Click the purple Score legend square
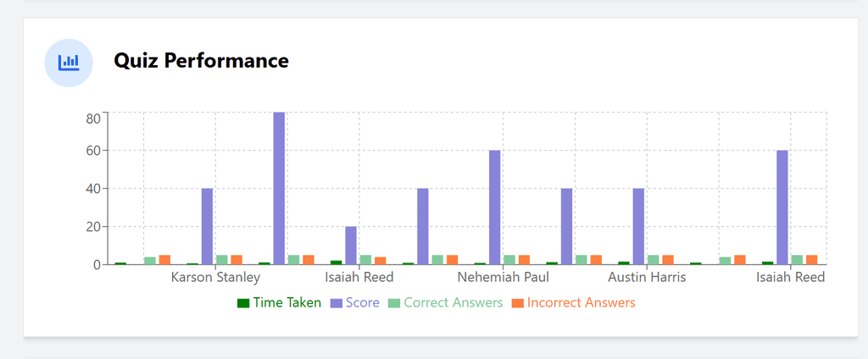This screenshot has height=359, width=868. coord(337,303)
